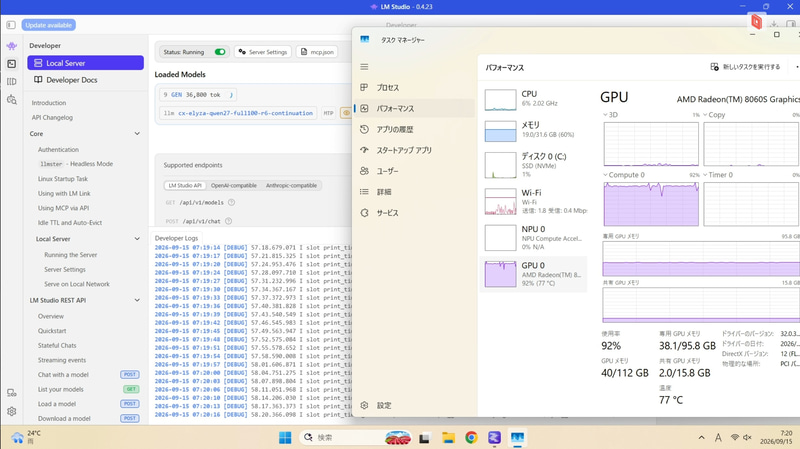
Task: Open File Explorer from taskbar
Action: (x=448, y=437)
